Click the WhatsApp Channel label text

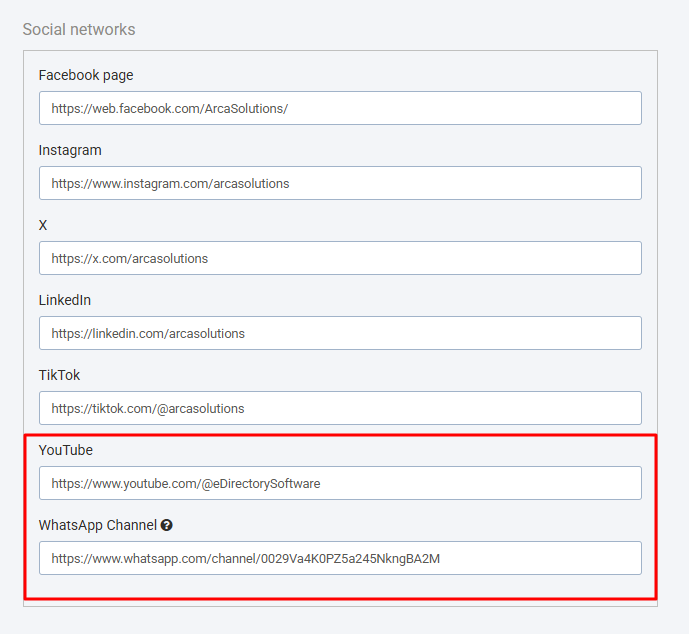point(98,525)
